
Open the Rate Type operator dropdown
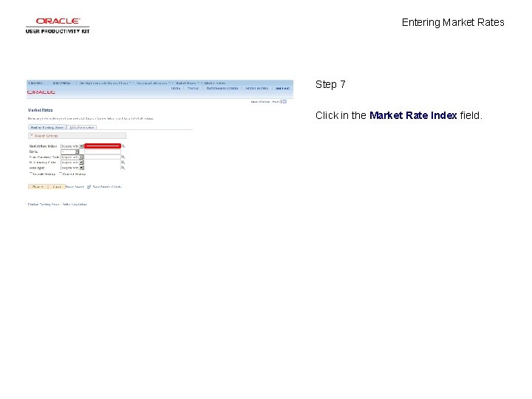pyautogui.click(x=72, y=168)
